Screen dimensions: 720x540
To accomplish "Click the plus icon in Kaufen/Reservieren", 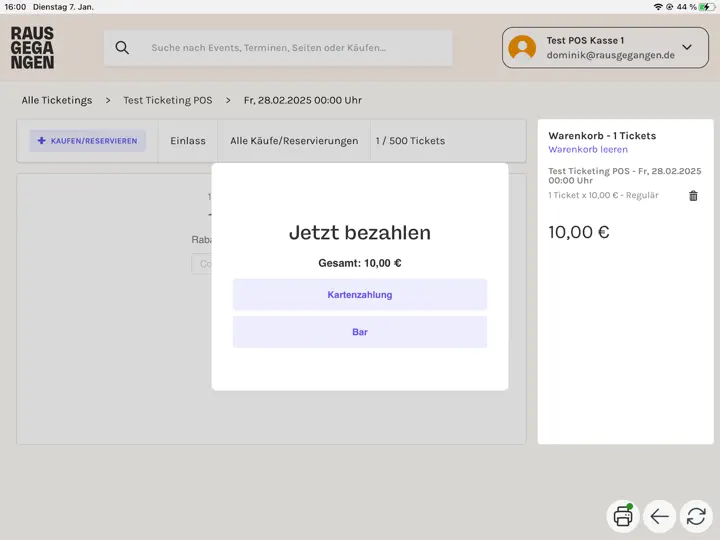I will (x=41, y=141).
